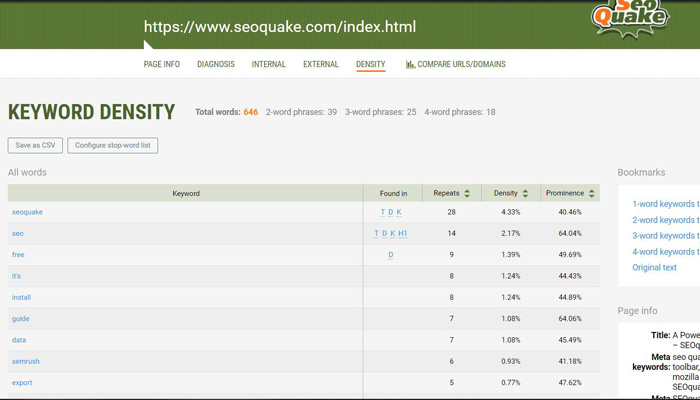
Task: Click the 0.93% density value
Action: 511,361
